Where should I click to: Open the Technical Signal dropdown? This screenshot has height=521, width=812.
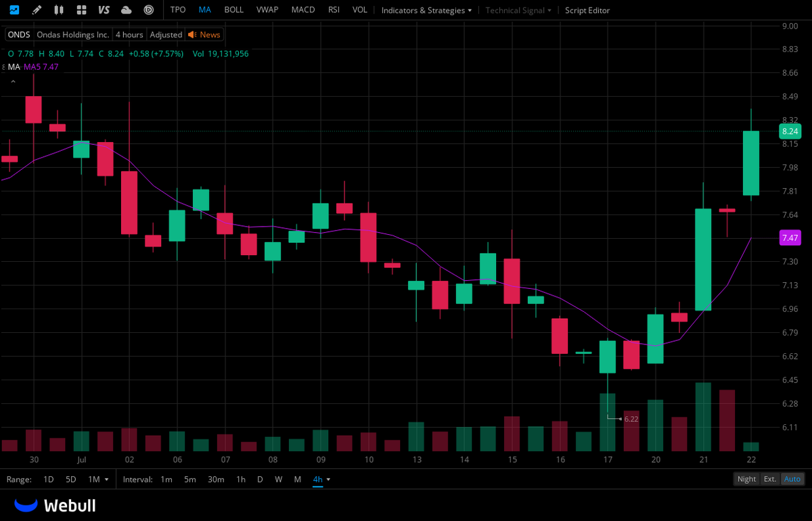(x=519, y=10)
